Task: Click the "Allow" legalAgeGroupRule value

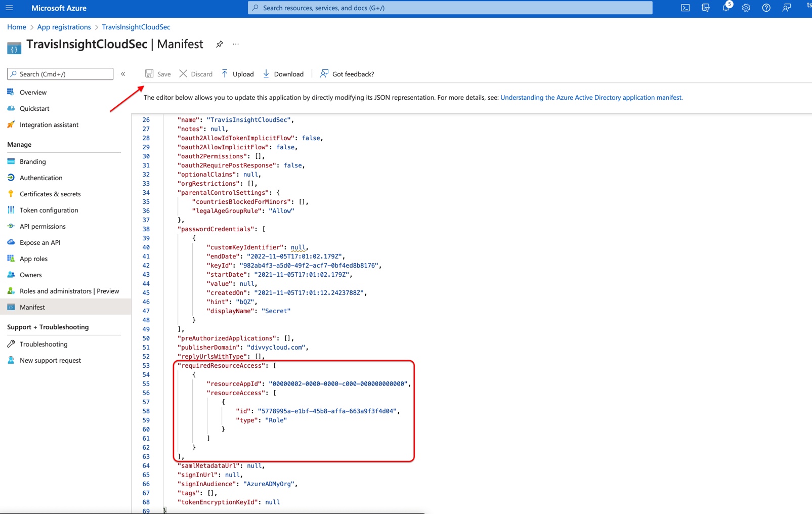Action: pos(281,210)
